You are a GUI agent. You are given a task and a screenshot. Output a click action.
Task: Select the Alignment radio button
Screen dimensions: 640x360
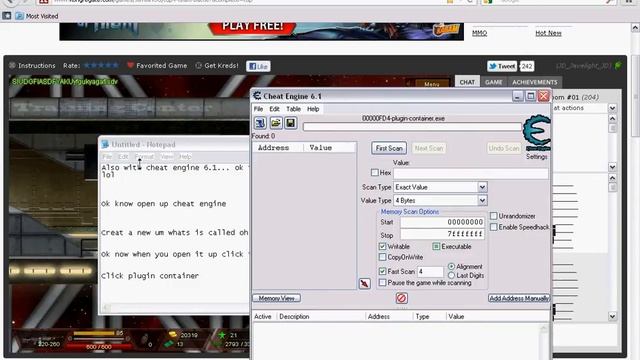[451, 266]
